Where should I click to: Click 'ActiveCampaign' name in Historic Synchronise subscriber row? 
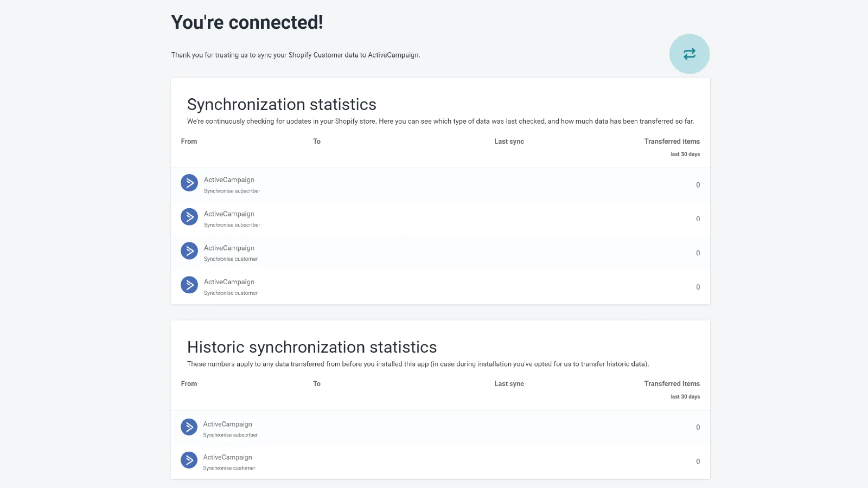coord(227,424)
